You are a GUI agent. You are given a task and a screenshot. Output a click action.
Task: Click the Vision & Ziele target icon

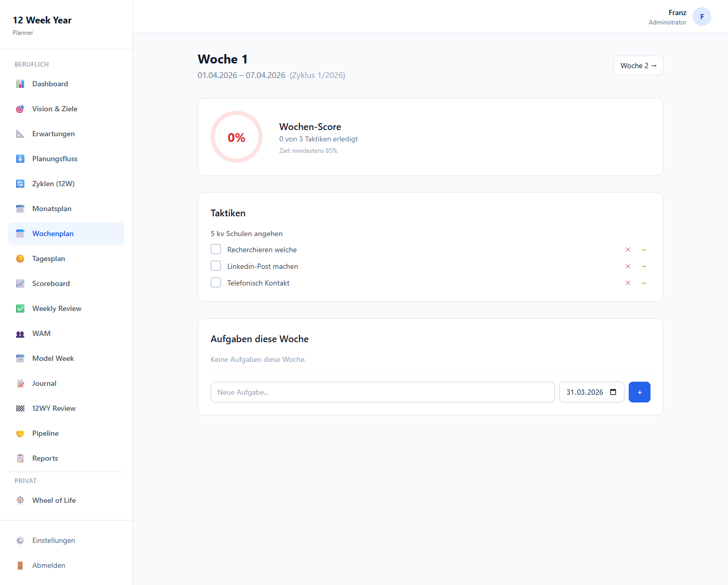(20, 109)
